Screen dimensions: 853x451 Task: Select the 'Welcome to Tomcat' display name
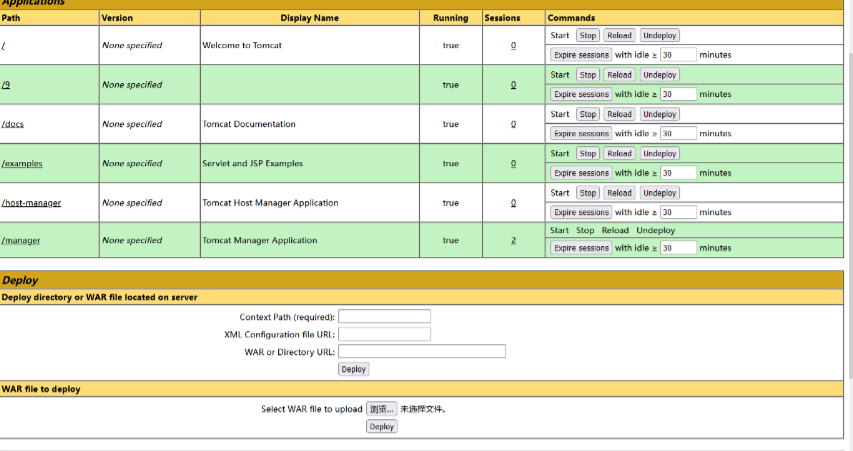point(242,46)
